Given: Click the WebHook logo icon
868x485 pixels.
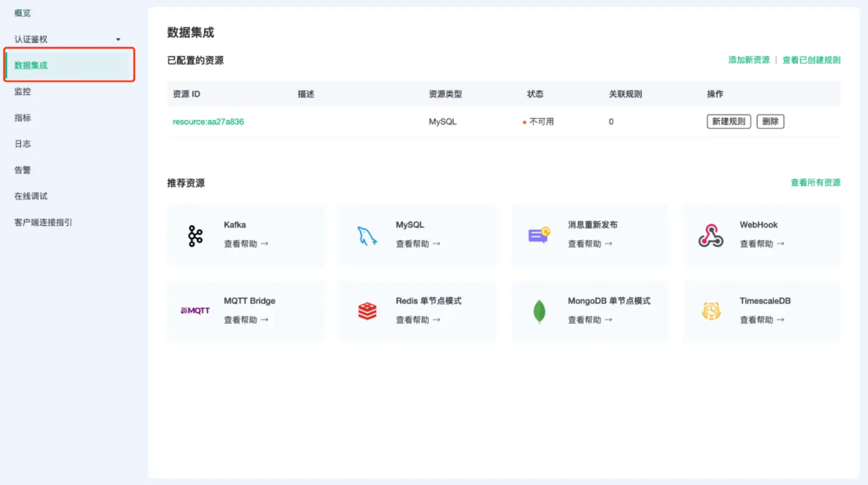Looking at the screenshot, I should [x=711, y=235].
